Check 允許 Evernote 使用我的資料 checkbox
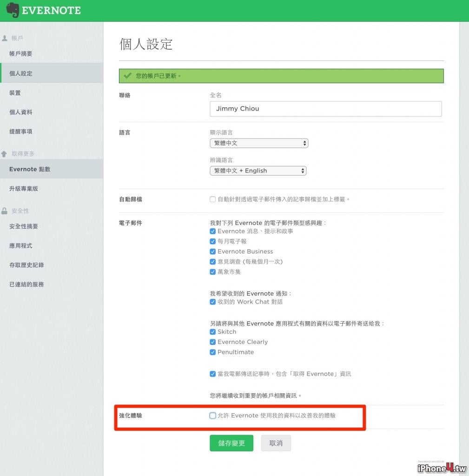Screen dimensions: 469x476 pyautogui.click(x=212, y=416)
